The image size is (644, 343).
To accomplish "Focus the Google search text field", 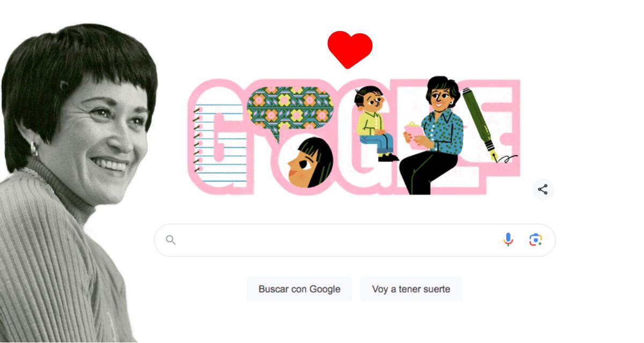I will [x=338, y=240].
